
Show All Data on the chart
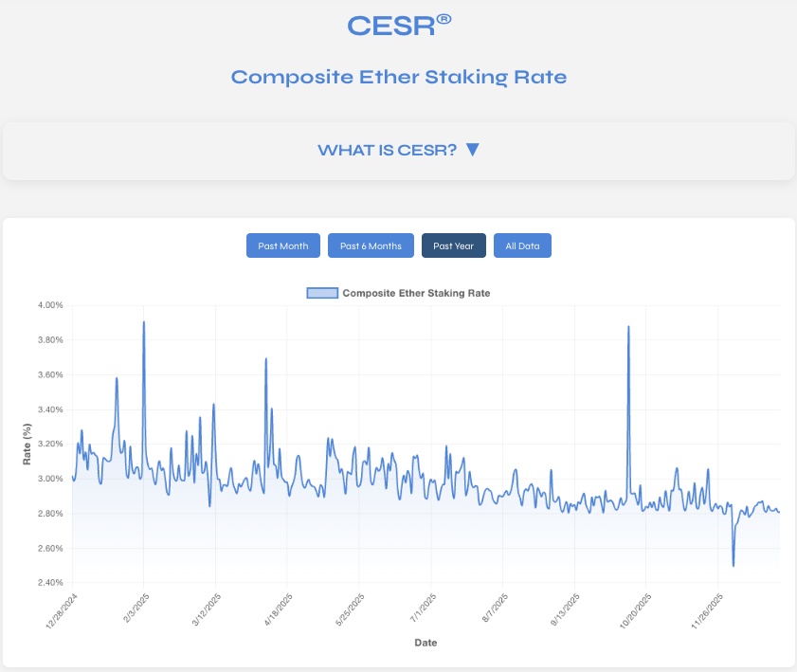pos(522,245)
